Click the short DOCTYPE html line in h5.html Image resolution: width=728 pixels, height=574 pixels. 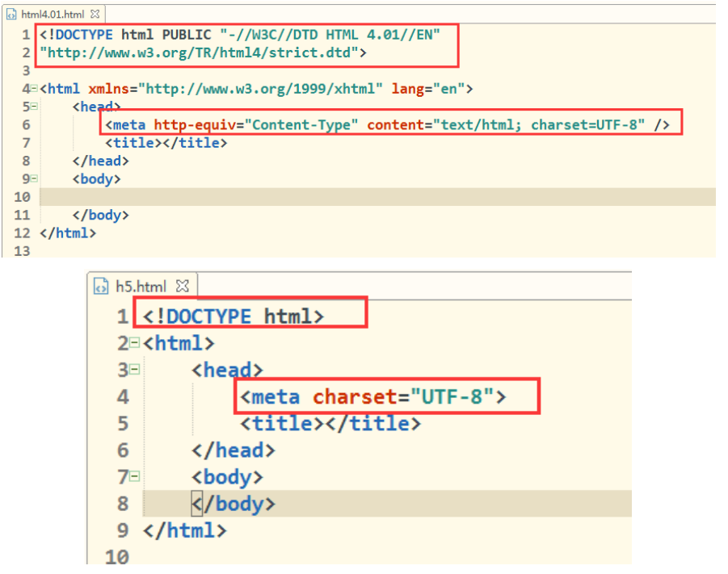pos(233,316)
